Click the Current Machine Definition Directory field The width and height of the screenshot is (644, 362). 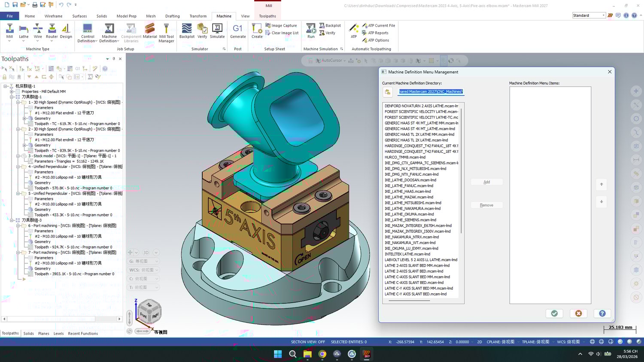point(431,92)
